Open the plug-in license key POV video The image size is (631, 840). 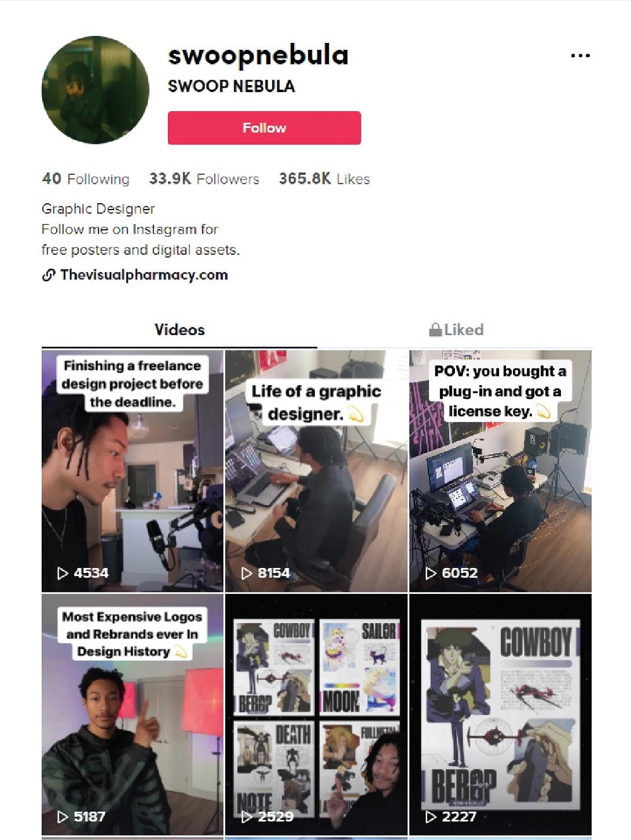click(500, 471)
